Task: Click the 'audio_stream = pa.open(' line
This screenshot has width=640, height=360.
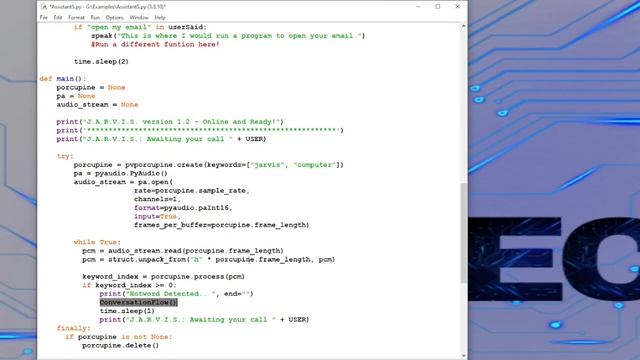Action: click(x=123, y=182)
